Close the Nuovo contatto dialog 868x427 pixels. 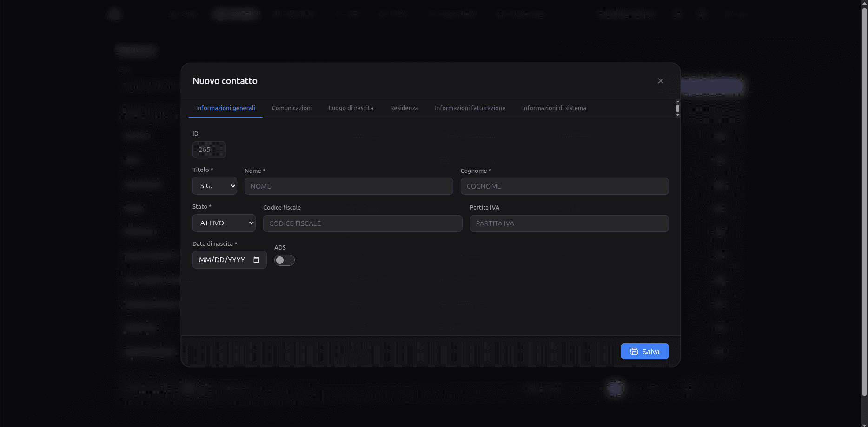(660, 81)
